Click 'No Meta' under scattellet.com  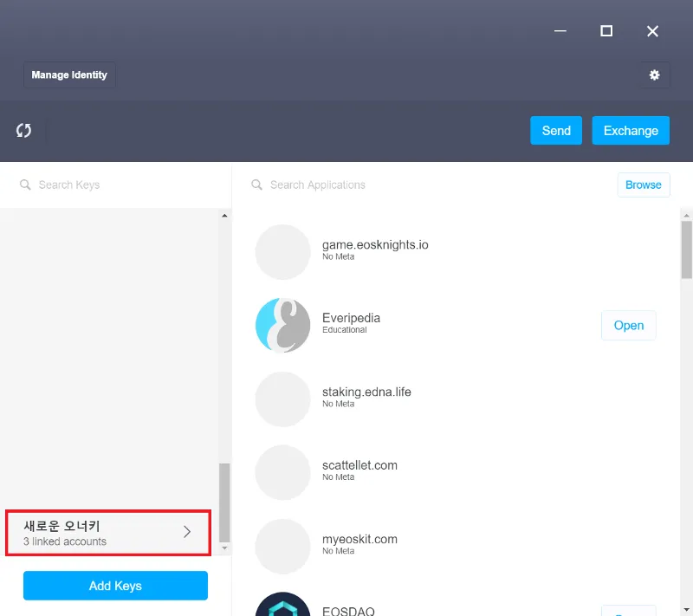point(338,477)
